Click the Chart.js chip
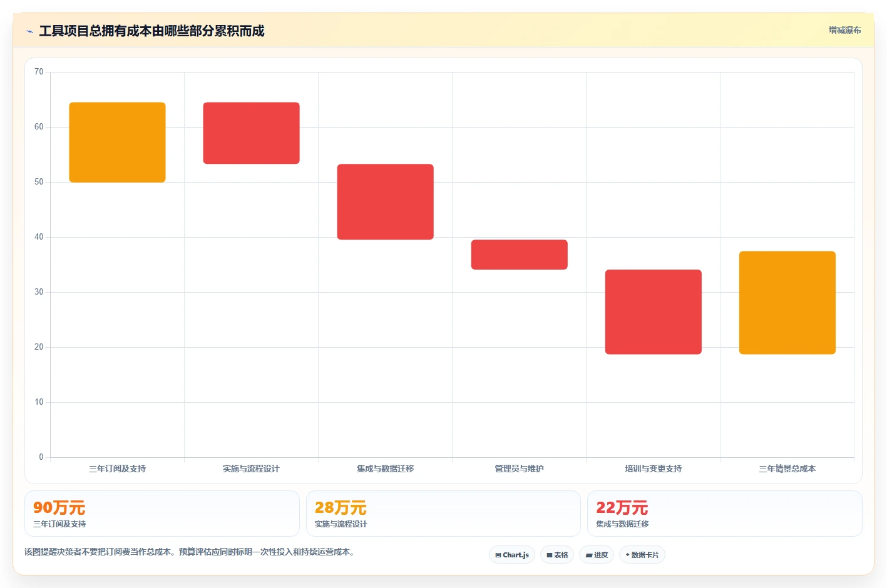 click(512, 555)
